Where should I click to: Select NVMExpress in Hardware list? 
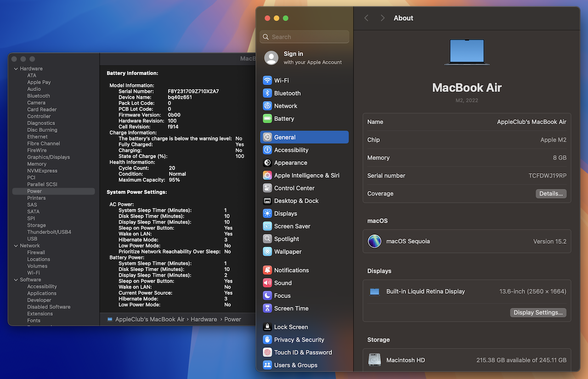42,171
